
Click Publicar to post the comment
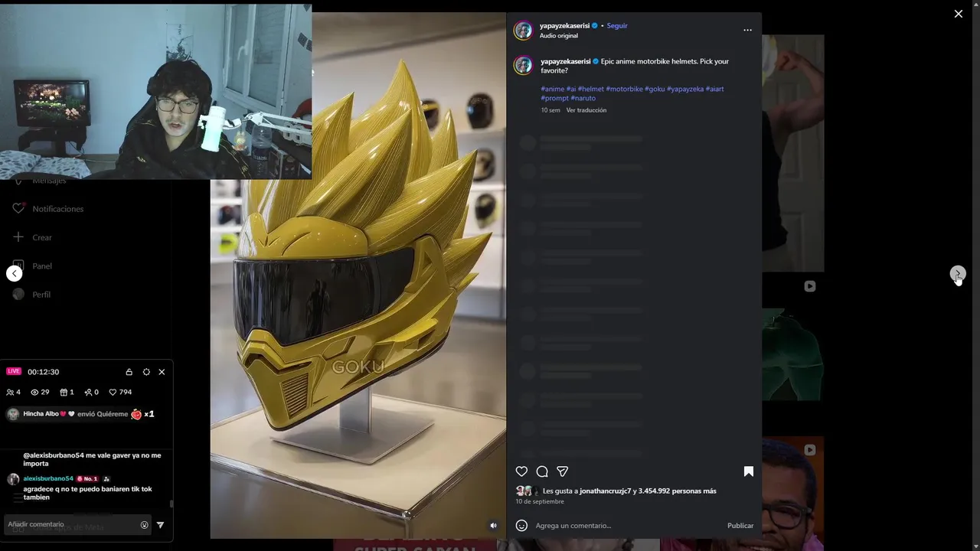pyautogui.click(x=740, y=526)
